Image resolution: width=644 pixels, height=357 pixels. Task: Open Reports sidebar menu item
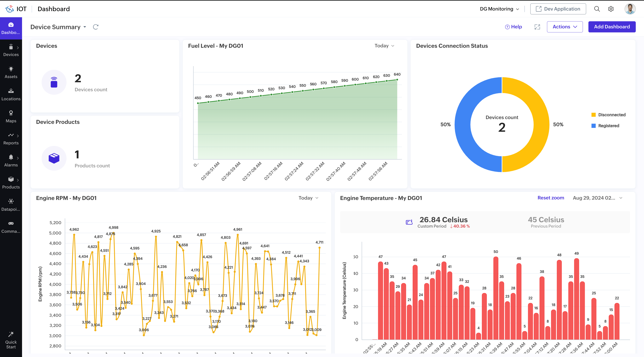[11, 139]
